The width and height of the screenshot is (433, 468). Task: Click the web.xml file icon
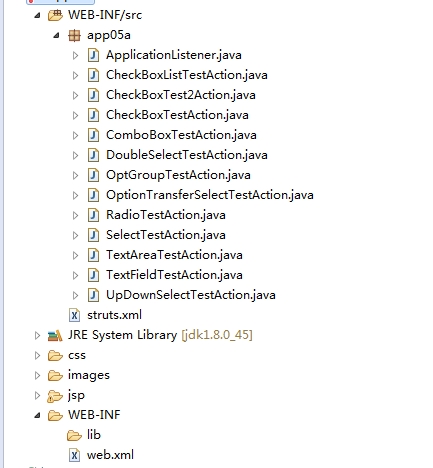tap(74, 455)
